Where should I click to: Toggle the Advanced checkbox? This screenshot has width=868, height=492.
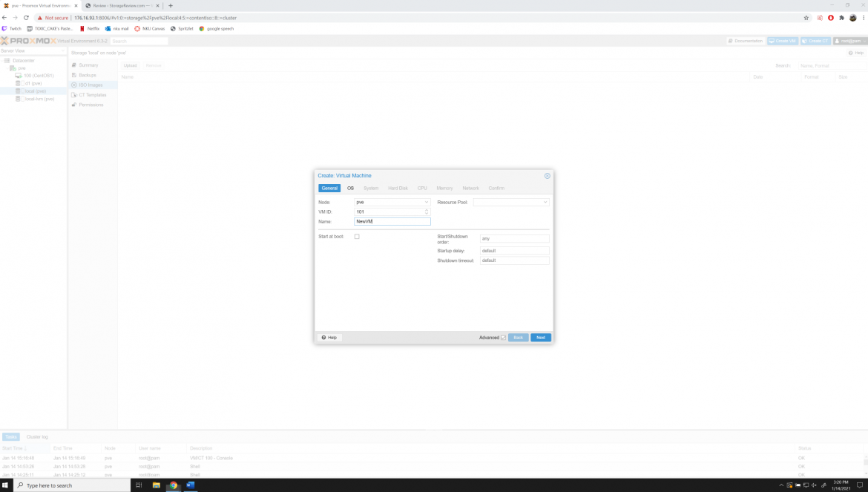click(x=503, y=338)
